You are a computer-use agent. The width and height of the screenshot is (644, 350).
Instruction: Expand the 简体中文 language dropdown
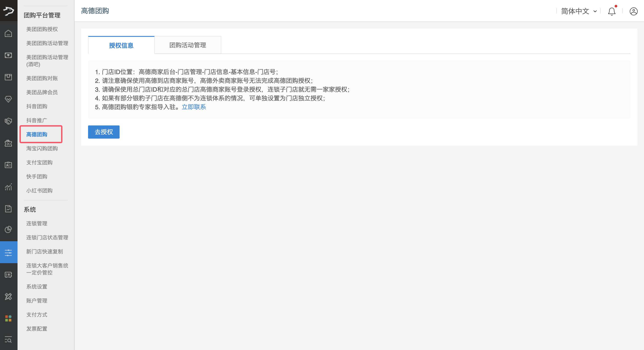[x=579, y=11]
